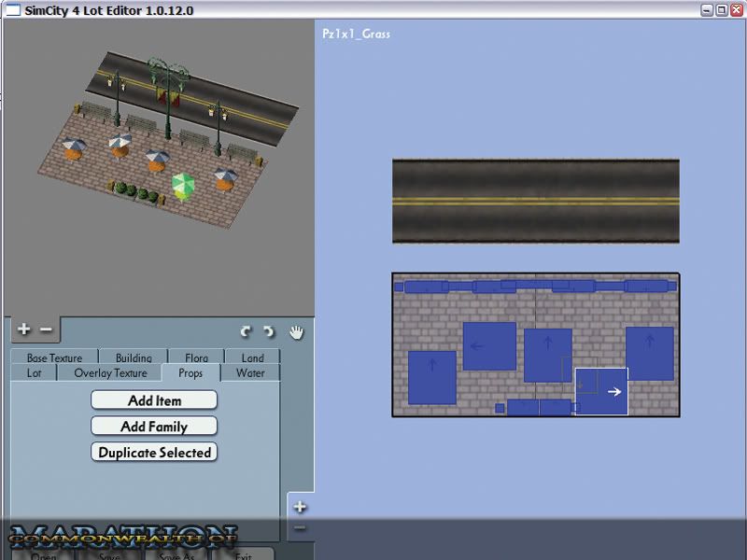Select the rightmost up-arrow prop on the plaza
Image resolution: width=747 pixels, height=560 pixels.
[649, 354]
